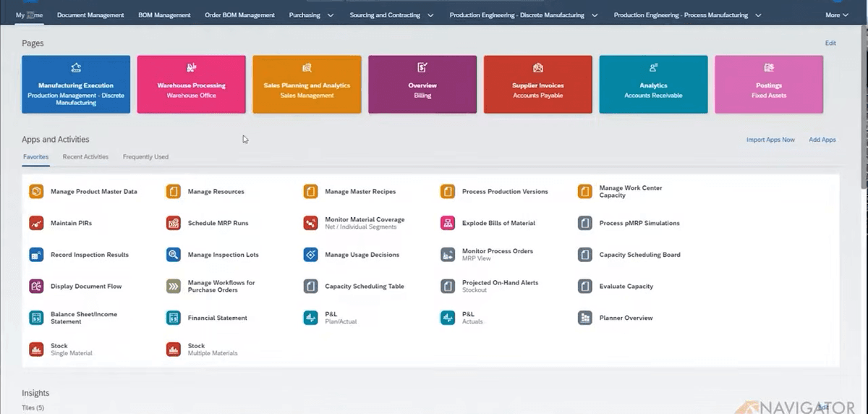This screenshot has height=414, width=868.
Task: Open Manage Work Center Capacity icon
Action: [585, 192]
